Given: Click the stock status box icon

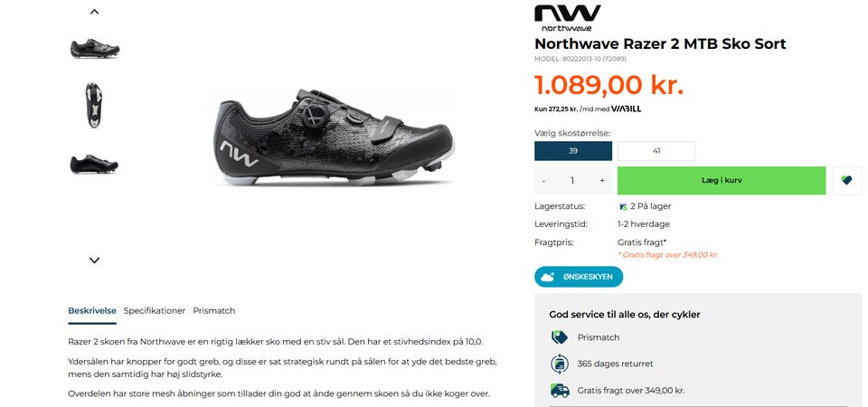Looking at the screenshot, I should click(623, 206).
